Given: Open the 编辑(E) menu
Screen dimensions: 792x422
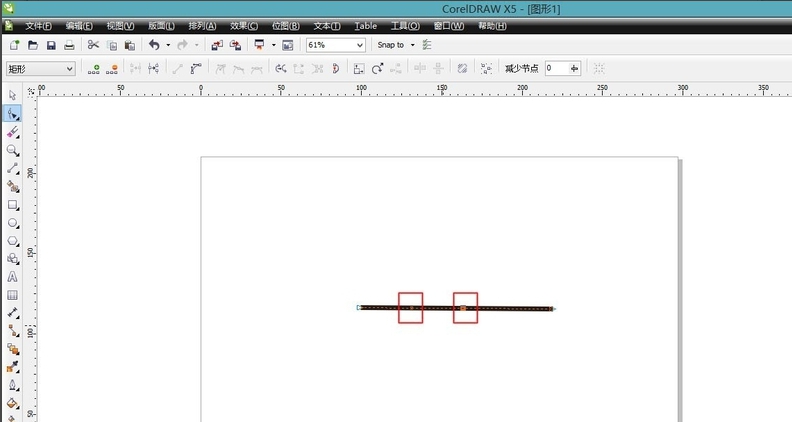Looking at the screenshot, I should tap(79, 26).
